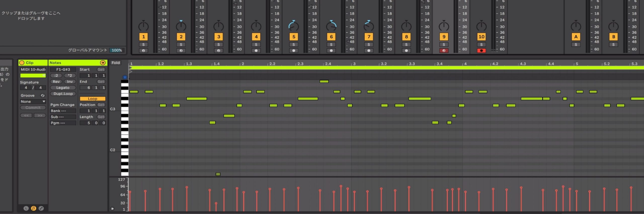This screenshot has height=214, width=644.
Task: Open the Pgm program chooser
Action: tap(63, 123)
